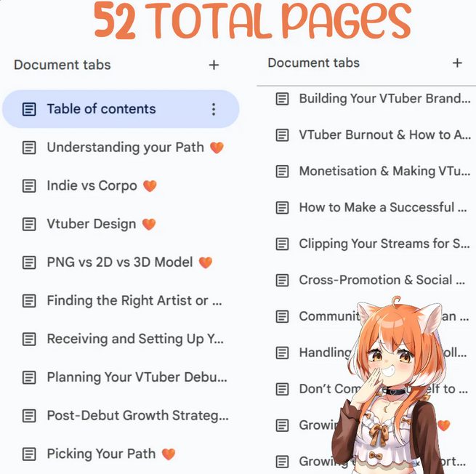Select How to Make a Successful tab

tap(371, 208)
